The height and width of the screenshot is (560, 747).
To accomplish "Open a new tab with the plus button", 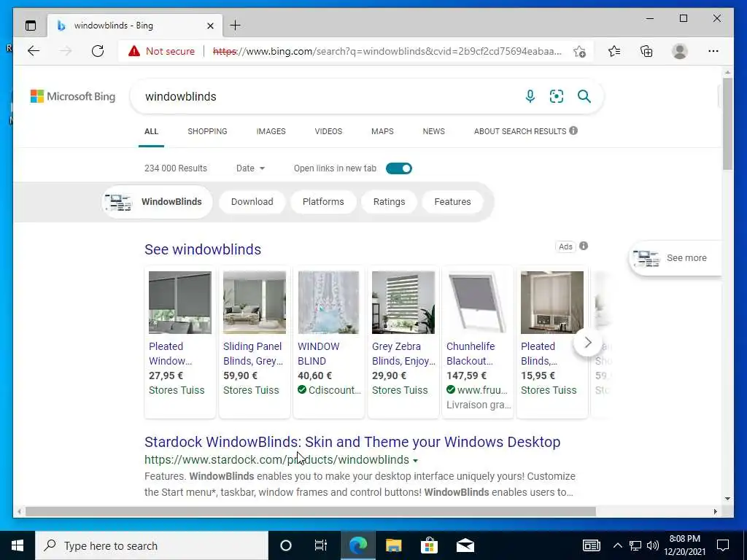I will click(x=236, y=26).
